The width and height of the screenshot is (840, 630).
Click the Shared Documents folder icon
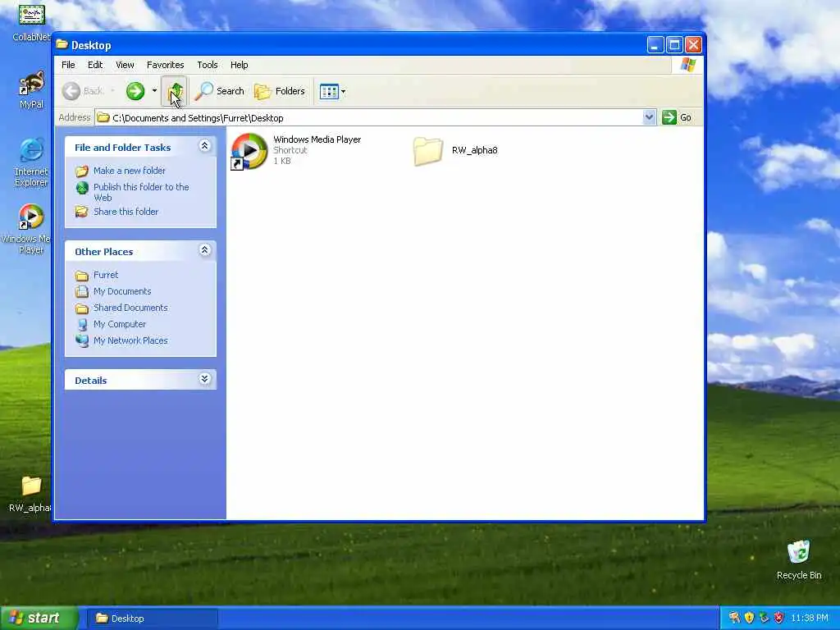point(82,308)
